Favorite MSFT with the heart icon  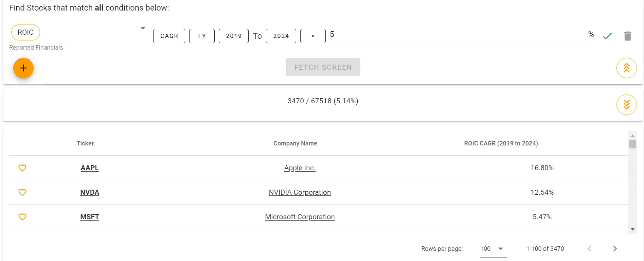(x=22, y=217)
